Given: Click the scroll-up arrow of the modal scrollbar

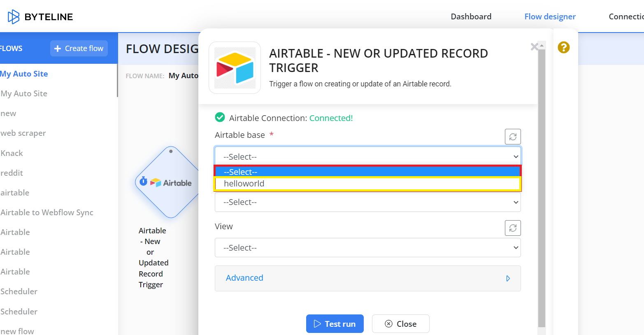Looking at the screenshot, I should coord(542,45).
